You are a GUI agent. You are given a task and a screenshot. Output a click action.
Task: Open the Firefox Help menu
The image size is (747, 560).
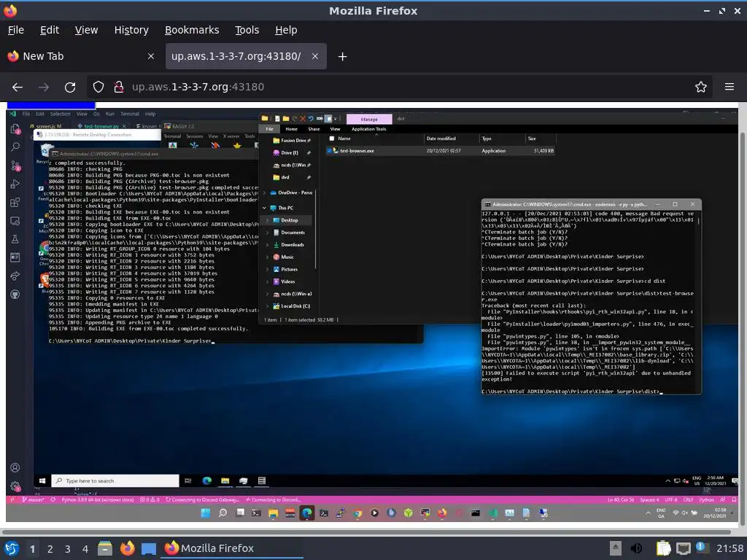click(286, 30)
